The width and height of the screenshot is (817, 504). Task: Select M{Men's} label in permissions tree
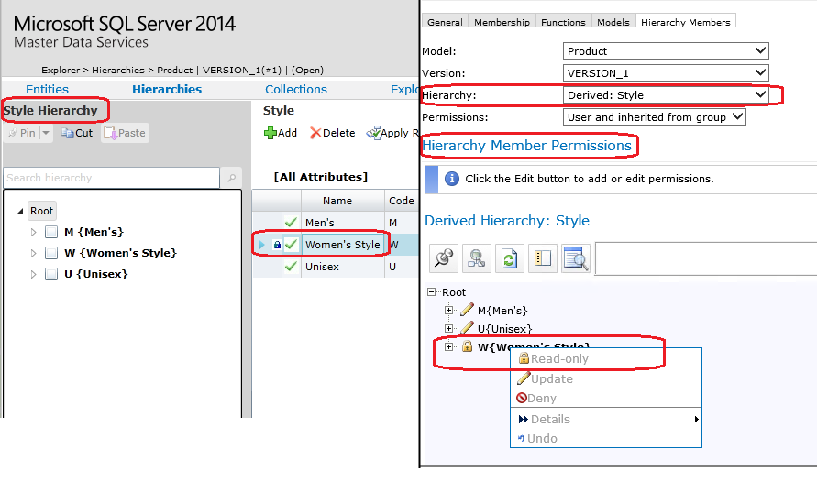coord(502,311)
